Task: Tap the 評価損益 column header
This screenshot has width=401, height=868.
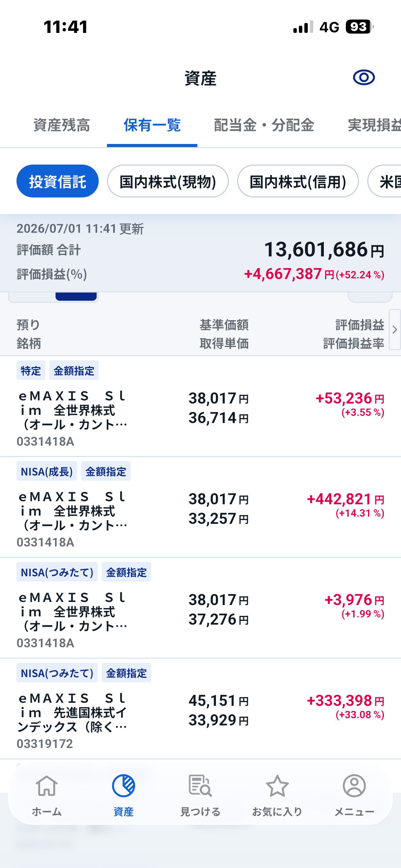Action: [360, 325]
